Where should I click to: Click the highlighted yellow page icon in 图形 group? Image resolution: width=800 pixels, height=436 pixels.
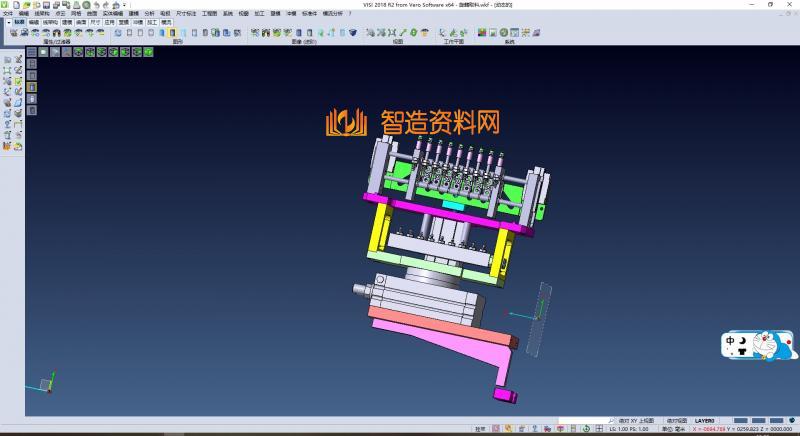pyautogui.click(x=172, y=33)
